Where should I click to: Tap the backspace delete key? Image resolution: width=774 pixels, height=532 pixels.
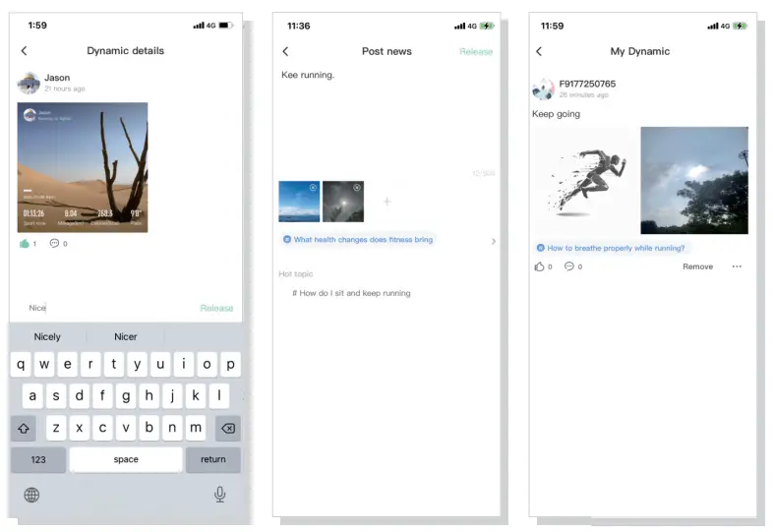(x=228, y=428)
